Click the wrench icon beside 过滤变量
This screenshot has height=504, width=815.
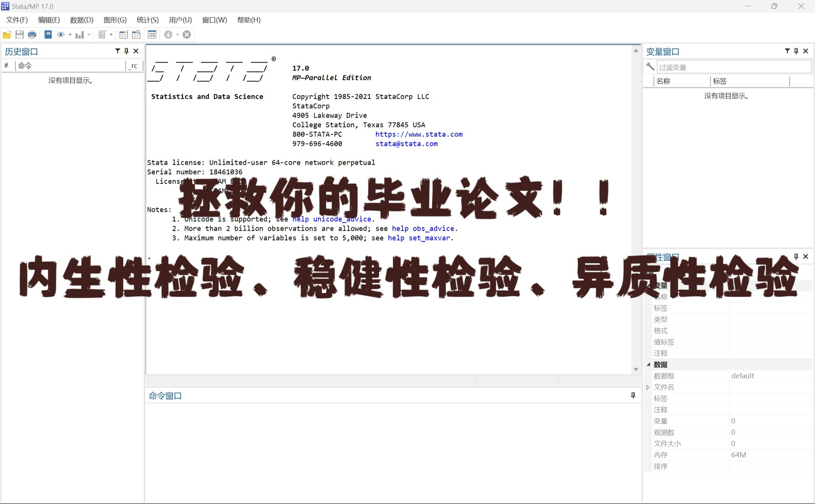coord(650,67)
